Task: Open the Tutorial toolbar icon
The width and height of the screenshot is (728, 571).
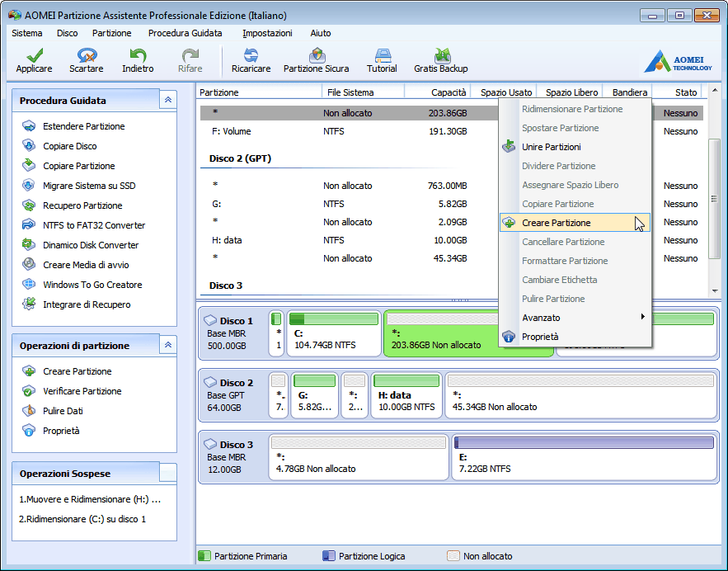Action: pyautogui.click(x=382, y=60)
